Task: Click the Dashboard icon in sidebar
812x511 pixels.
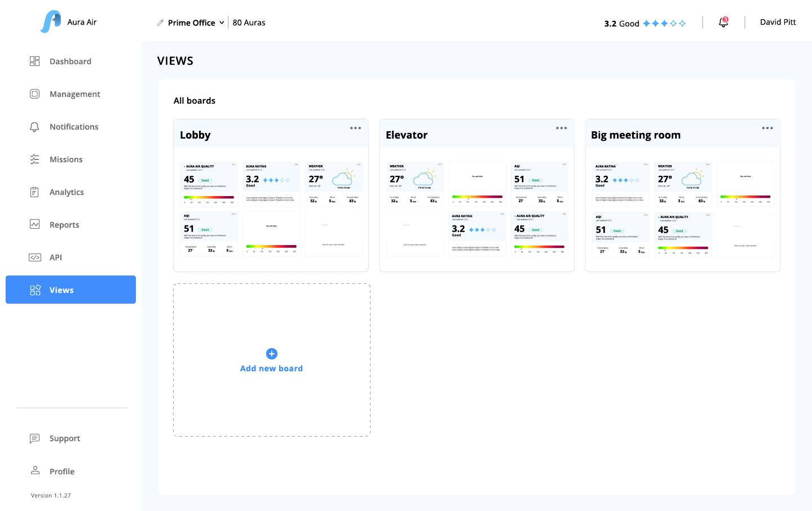Action: click(x=34, y=61)
